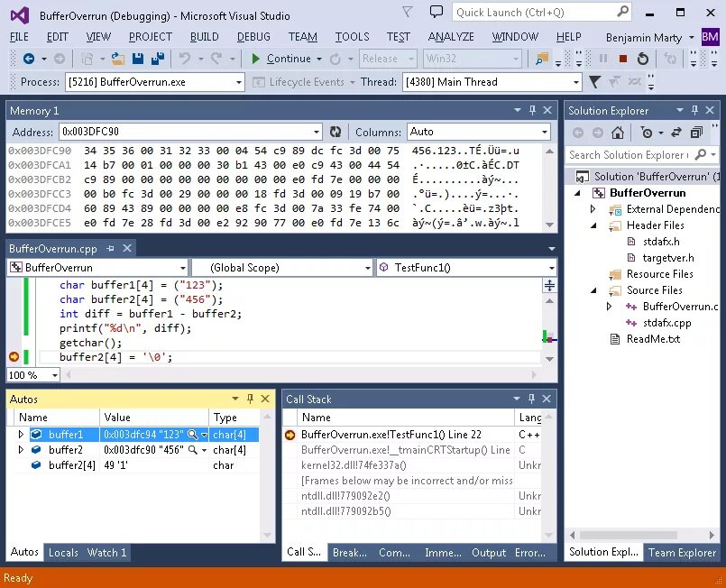Screen dimensions: 726x588
Task: Pin the BufferOverrun.cpp tab
Action: [x=110, y=249]
